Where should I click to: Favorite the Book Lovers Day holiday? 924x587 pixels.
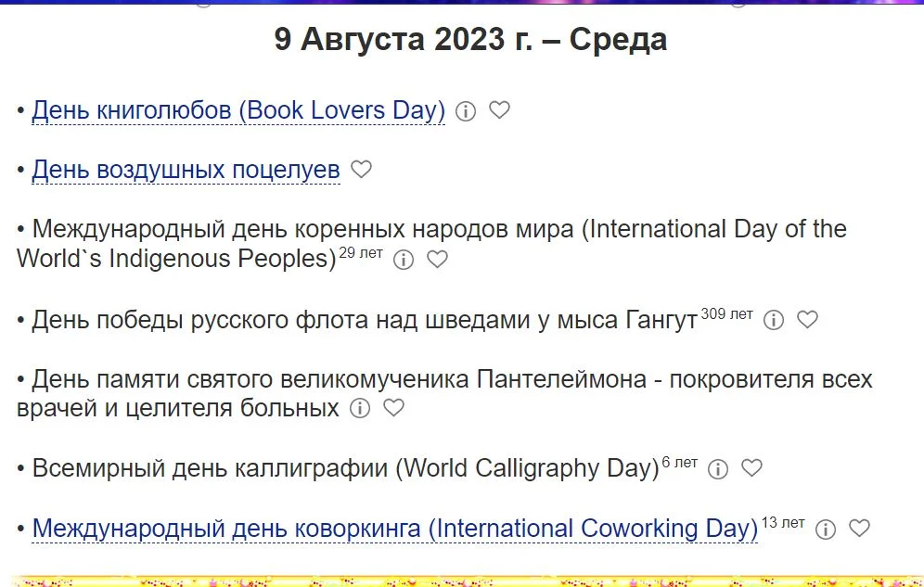point(499,110)
